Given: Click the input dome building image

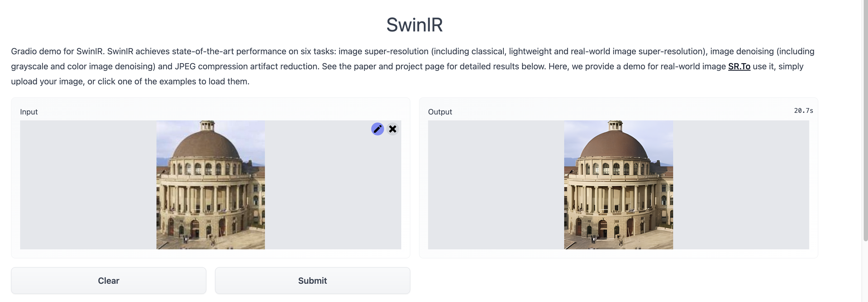Looking at the screenshot, I should click(x=211, y=185).
